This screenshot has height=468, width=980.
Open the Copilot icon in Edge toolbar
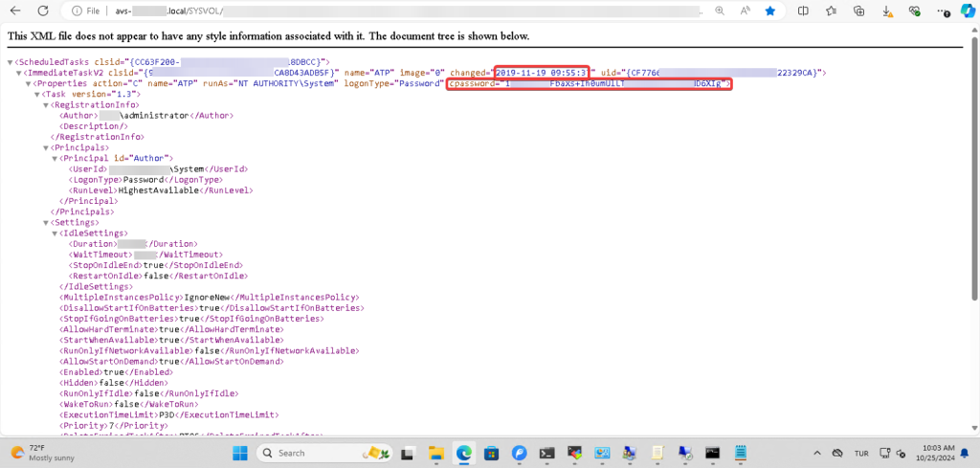click(967, 11)
